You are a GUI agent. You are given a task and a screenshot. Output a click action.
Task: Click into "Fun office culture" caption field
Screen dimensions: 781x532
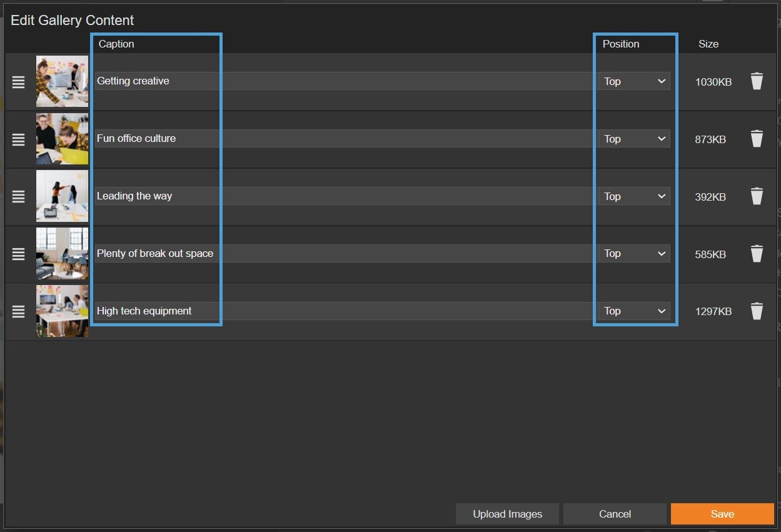[344, 139]
